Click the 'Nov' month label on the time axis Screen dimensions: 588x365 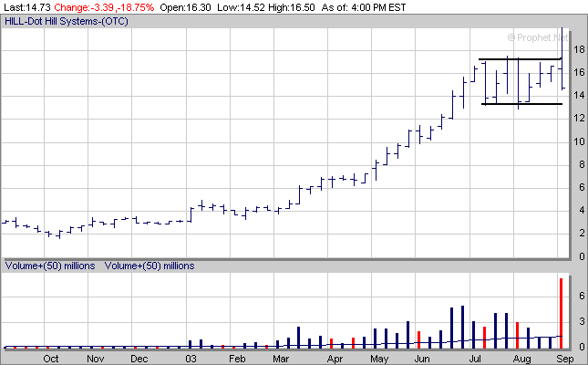[x=95, y=359]
